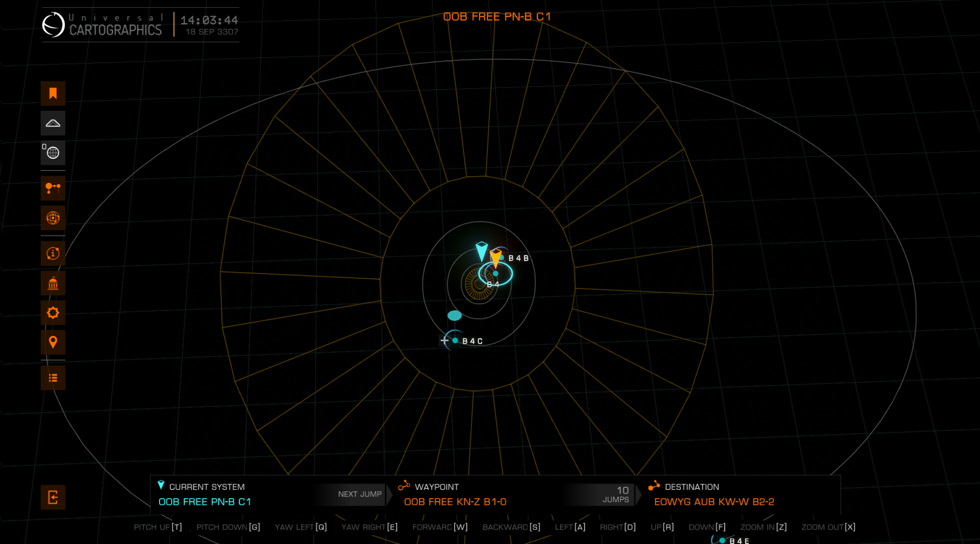Click PITCH DOWN [G] control hint
The image size is (980, 544).
point(229,527)
